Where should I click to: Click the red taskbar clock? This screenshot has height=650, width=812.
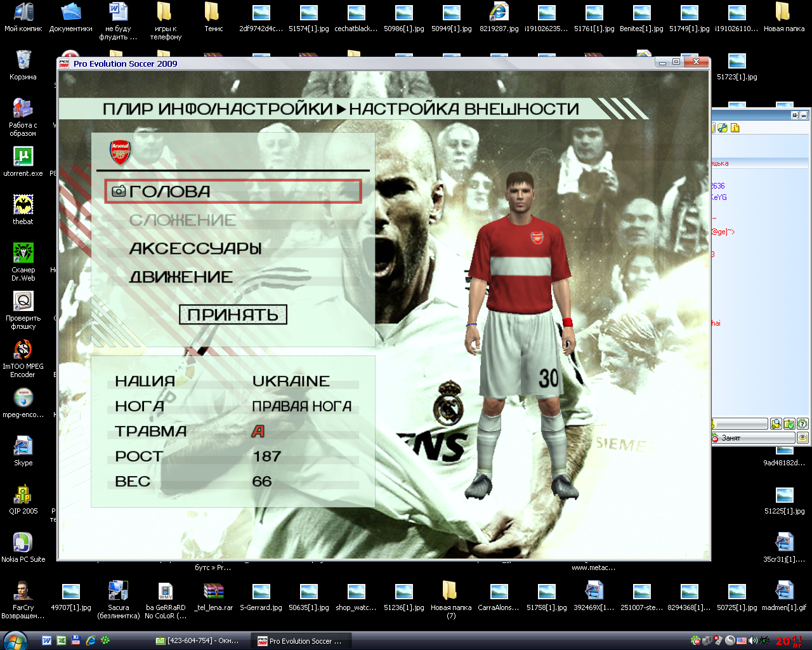789,641
